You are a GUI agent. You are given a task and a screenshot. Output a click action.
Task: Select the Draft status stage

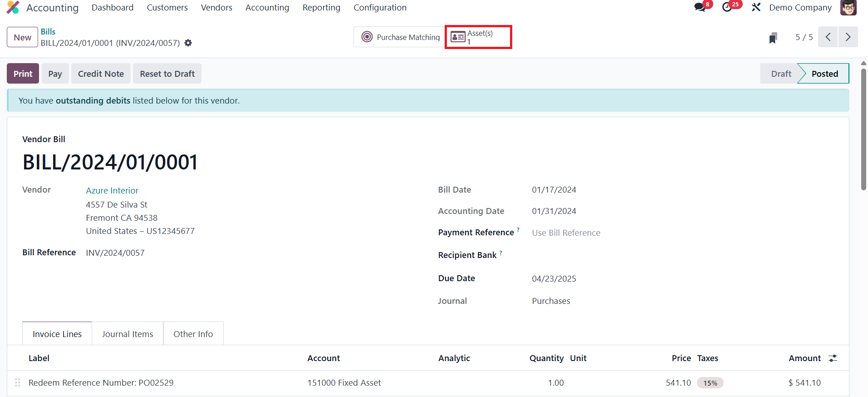click(780, 74)
